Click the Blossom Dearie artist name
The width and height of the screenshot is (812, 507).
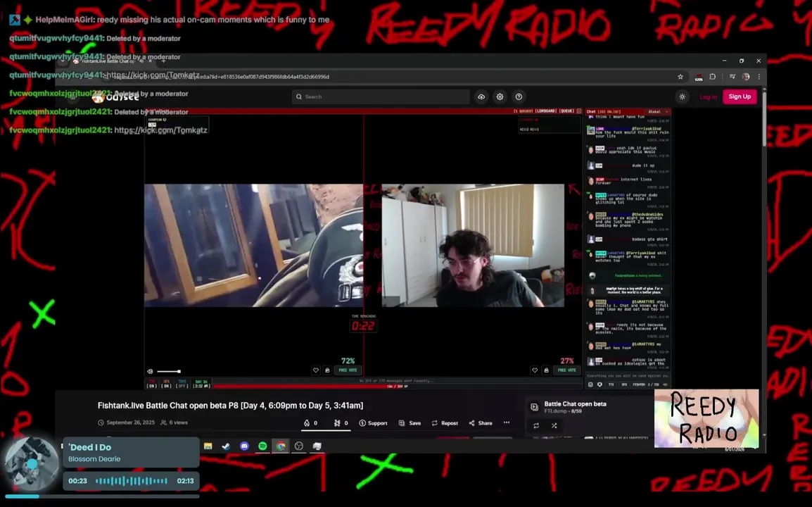[x=94, y=459]
